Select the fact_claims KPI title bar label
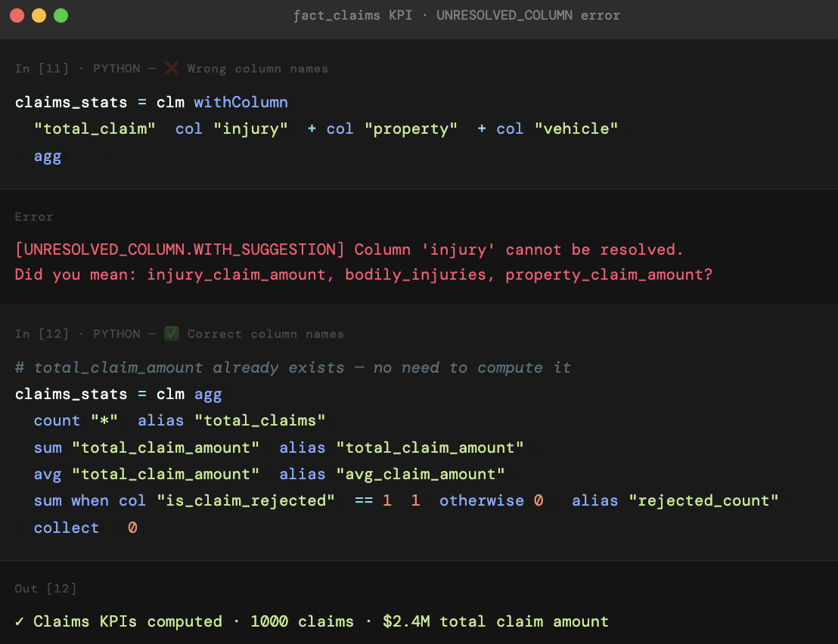This screenshot has width=838, height=644. [352, 15]
